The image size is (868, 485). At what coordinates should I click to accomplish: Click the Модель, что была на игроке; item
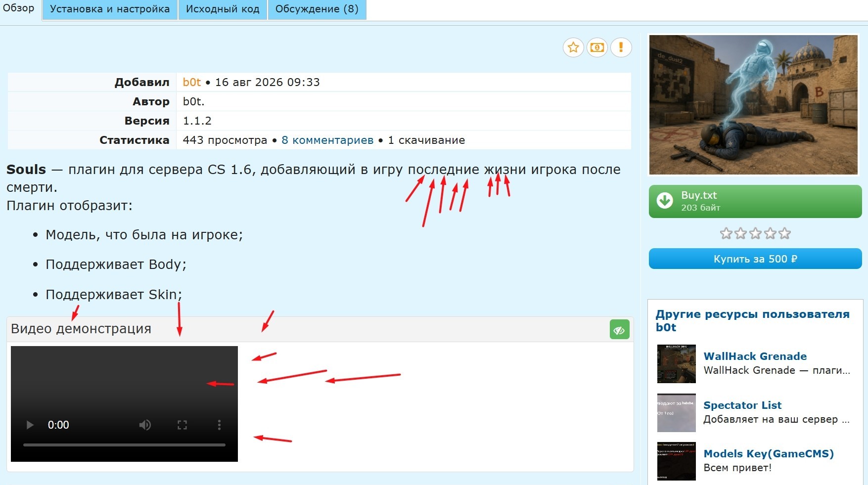tap(144, 234)
